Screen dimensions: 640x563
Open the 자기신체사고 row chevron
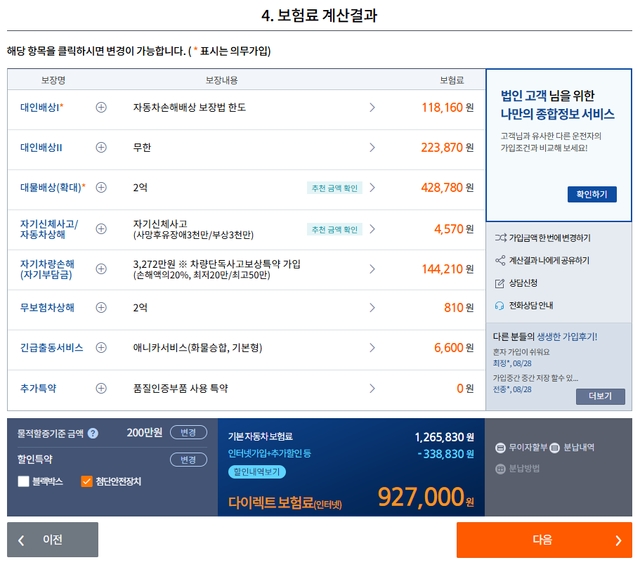click(x=372, y=229)
